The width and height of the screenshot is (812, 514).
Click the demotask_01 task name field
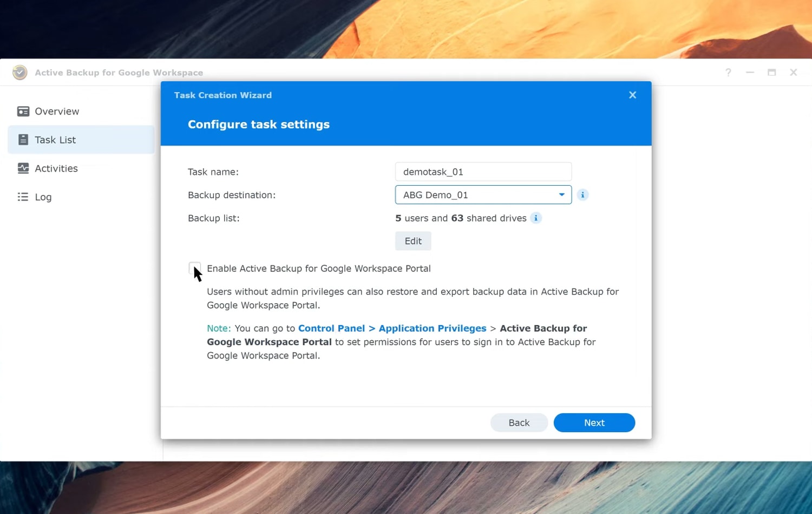pos(483,172)
